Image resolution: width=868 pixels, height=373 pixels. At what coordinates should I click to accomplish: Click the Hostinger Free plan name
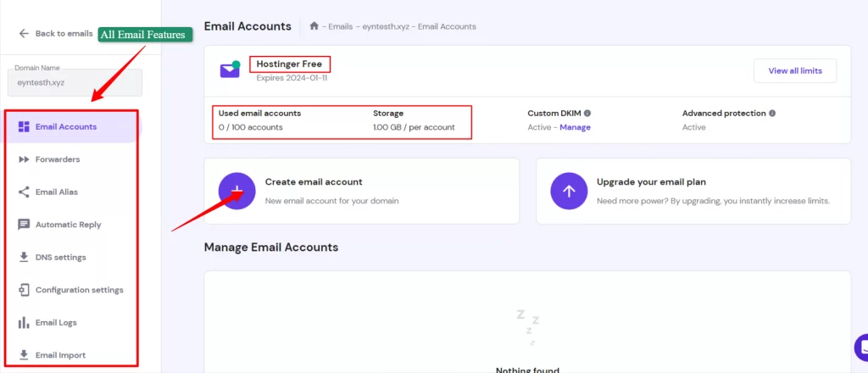coord(289,64)
